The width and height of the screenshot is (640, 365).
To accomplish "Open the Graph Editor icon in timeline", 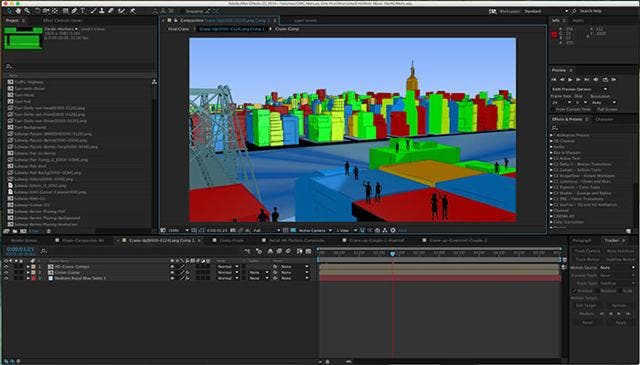I will [x=309, y=251].
